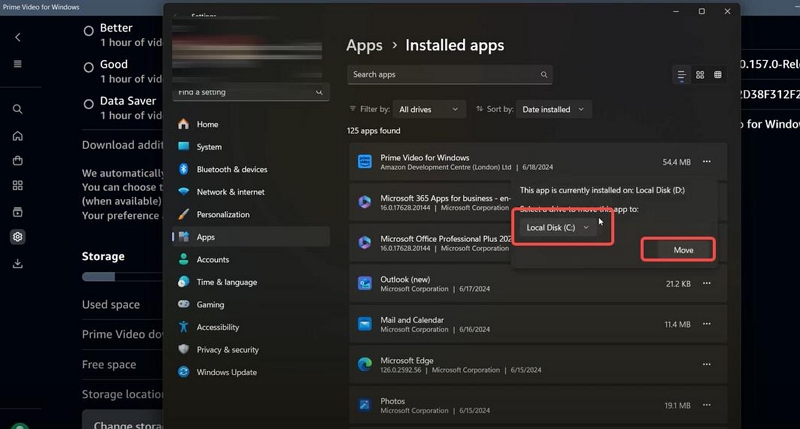Click the Apps breadcrumb link
This screenshot has width=800, height=429.
coord(364,45)
